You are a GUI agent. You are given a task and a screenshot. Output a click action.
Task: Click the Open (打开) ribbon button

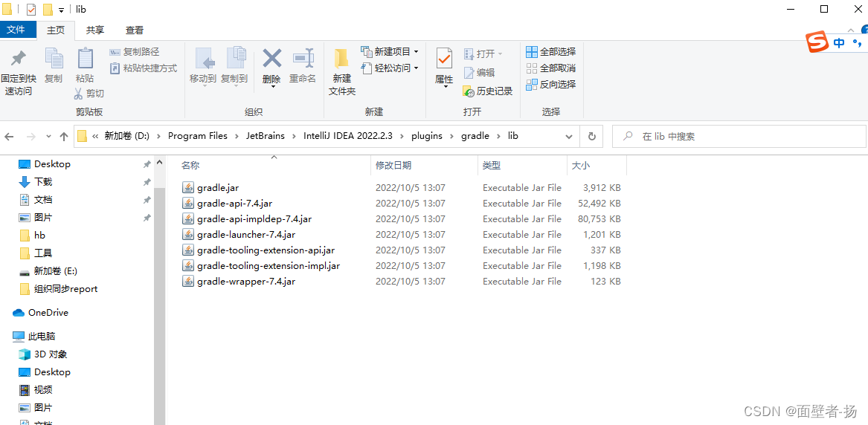point(483,53)
